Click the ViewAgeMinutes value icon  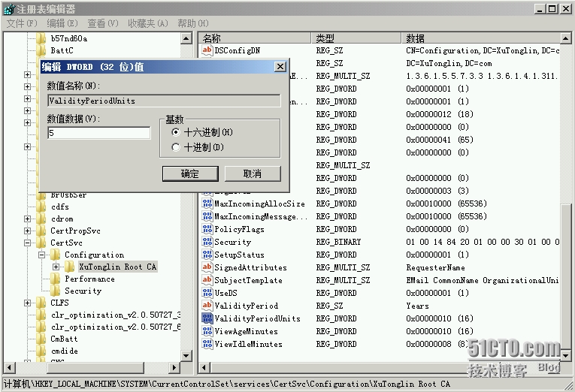(207, 331)
